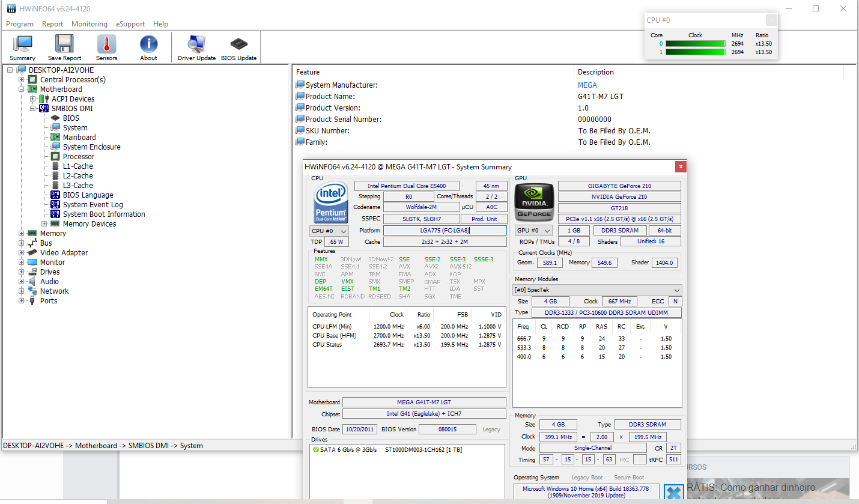Launch BIOS Update chip icon
This screenshot has height=504, width=859.
(x=238, y=47)
